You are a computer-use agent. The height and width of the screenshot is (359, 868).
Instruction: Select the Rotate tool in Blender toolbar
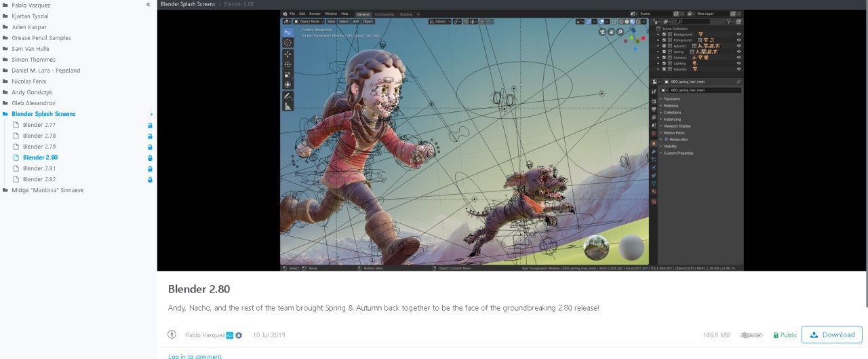click(288, 64)
